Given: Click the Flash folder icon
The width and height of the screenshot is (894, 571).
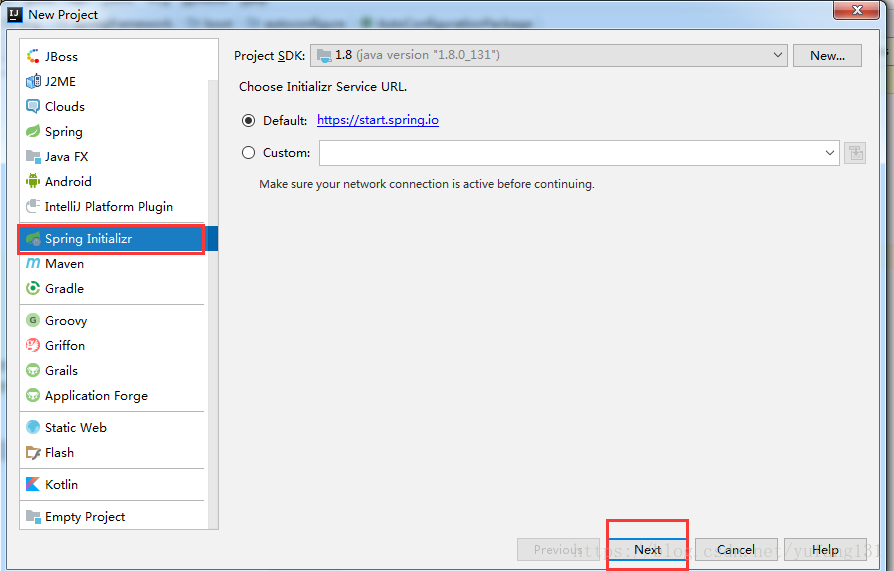Looking at the screenshot, I should click(x=33, y=453).
